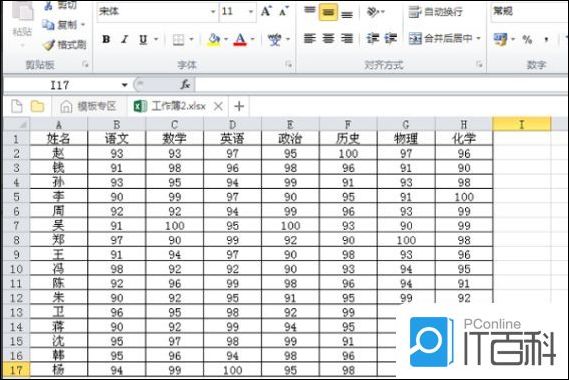Click the open folder icon

pyautogui.click(x=37, y=106)
